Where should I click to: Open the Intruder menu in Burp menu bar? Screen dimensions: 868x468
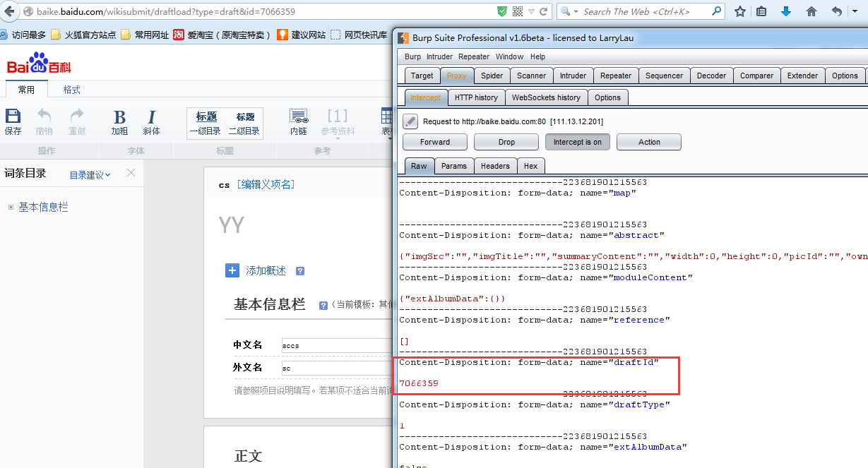[439, 56]
